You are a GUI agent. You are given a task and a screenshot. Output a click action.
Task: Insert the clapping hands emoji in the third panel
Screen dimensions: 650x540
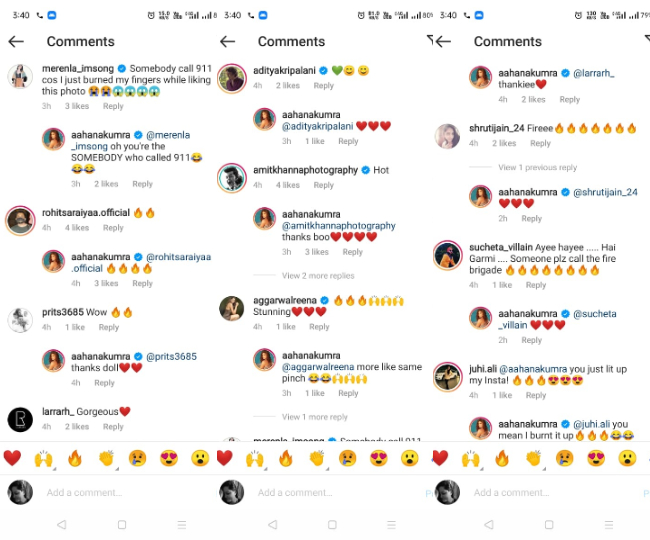coord(533,458)
